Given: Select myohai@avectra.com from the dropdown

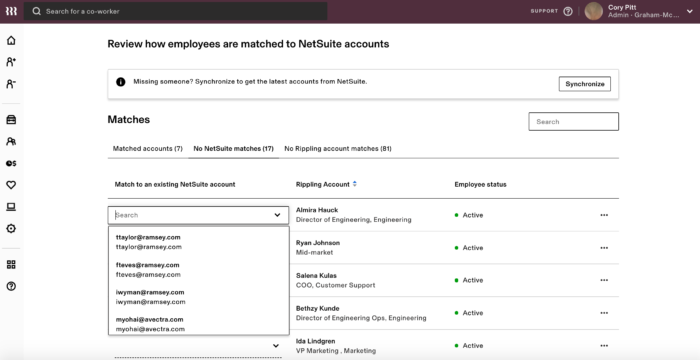Looking at the screenshot, I should click(199, 324).
